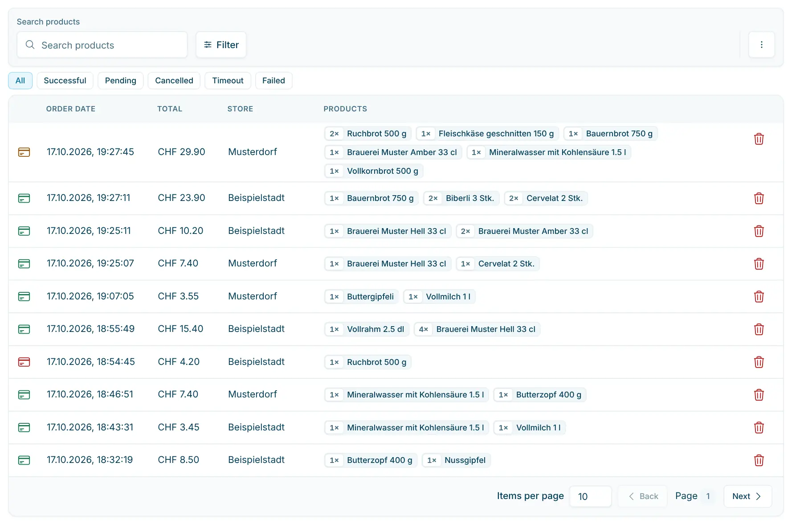Image resolution: width=800 pixels, height=532 pixels.
Task: Click the search magnifier icon
Action: (x=30, y=45)
